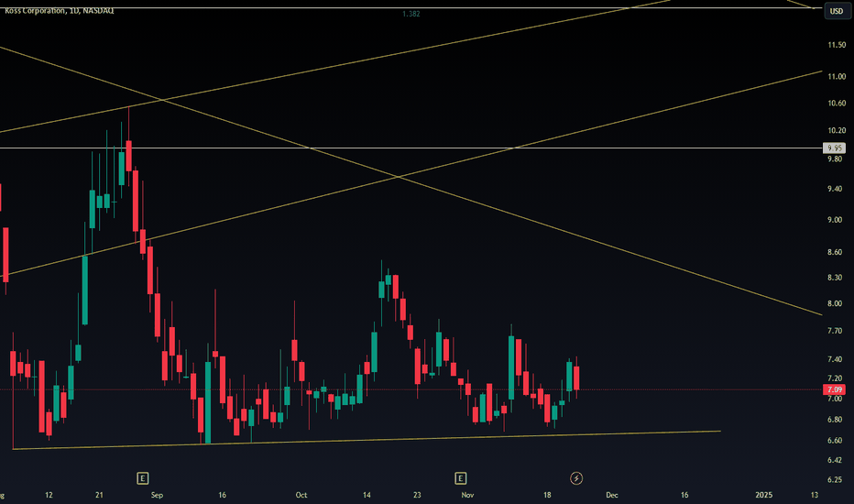Click the 14 date label on time axis
Screen dimensions: 854x504
tap(367, 495)
